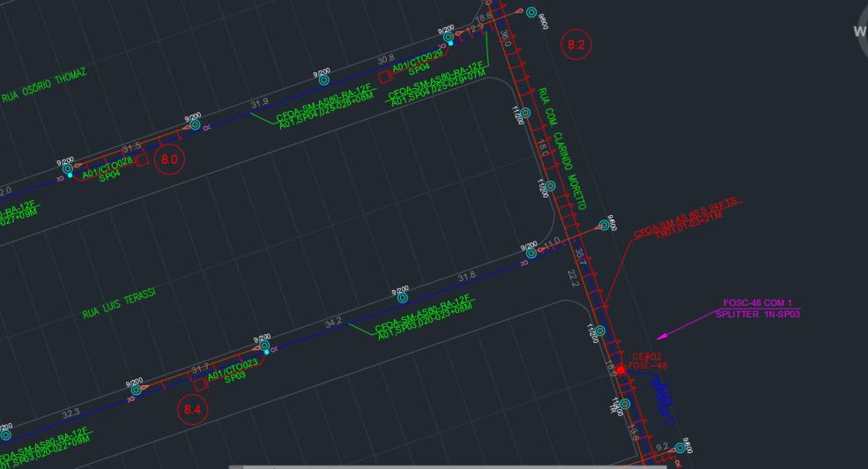
Task: Select the red FOSC-48 splice closure dot
Action: pyautogui.click(x=620, y=370)
